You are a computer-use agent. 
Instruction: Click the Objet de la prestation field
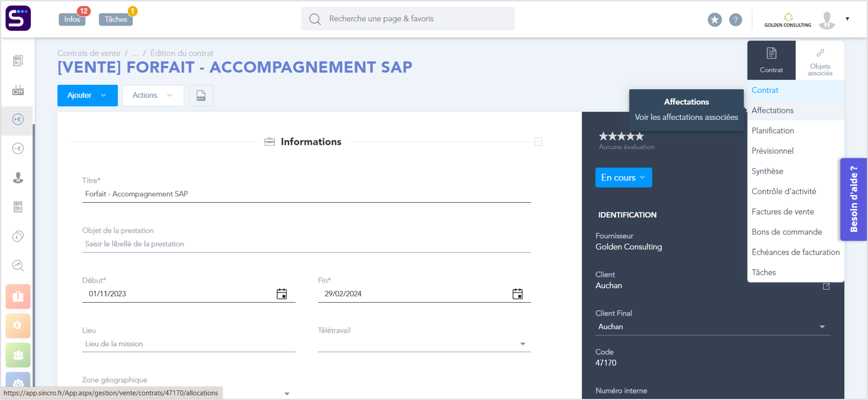pyautogui.click(x=306, y=244)
